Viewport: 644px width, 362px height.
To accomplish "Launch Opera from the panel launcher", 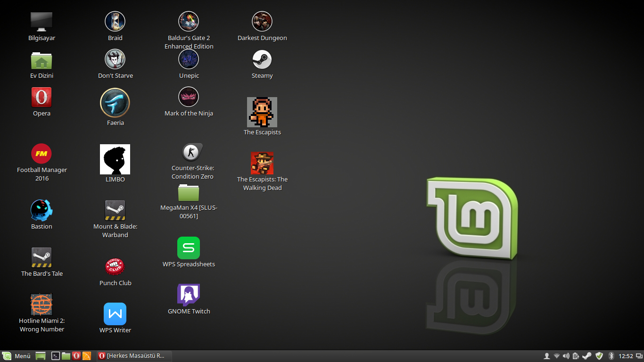I will coord(76,356).
